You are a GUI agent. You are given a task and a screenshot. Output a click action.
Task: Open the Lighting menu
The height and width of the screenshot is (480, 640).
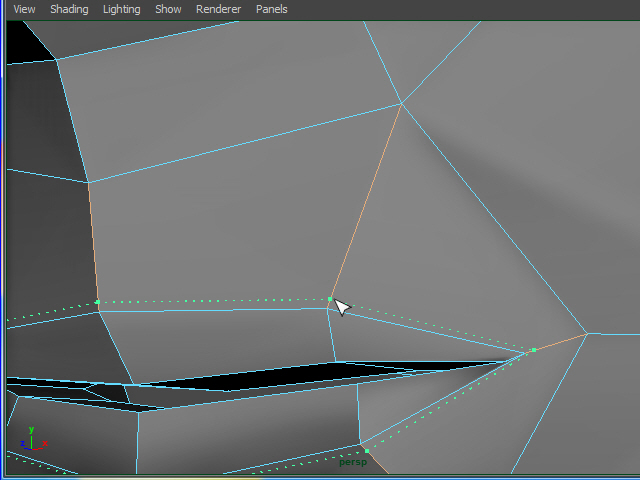pyautogui.click(x=122, y=9)
